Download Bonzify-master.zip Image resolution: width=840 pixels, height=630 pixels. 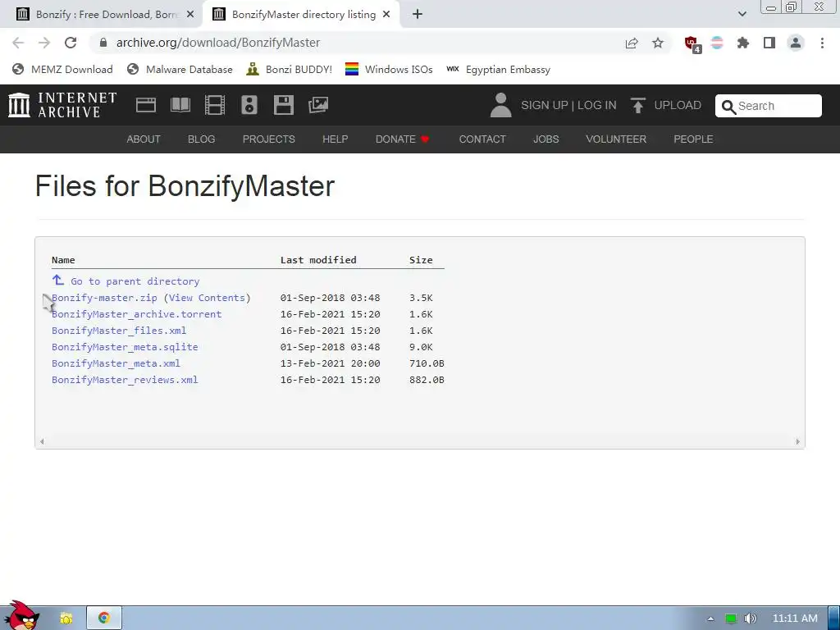tap(104, 298)
